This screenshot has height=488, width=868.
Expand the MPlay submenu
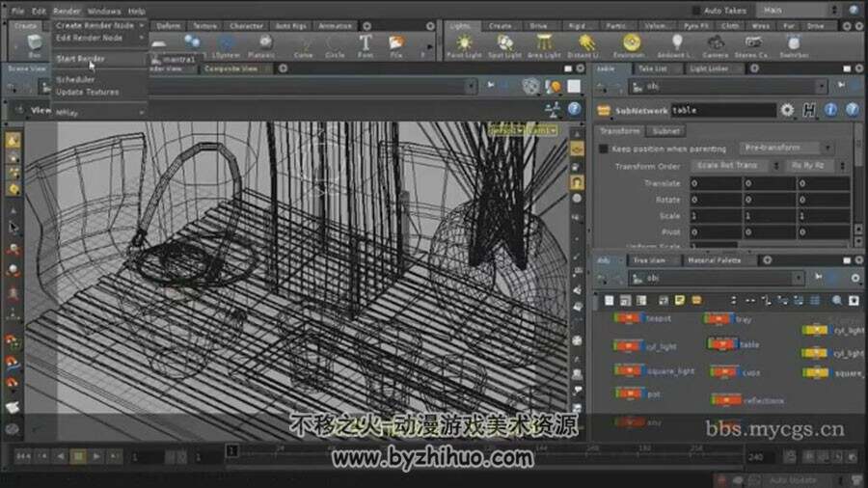coord(99,112)
